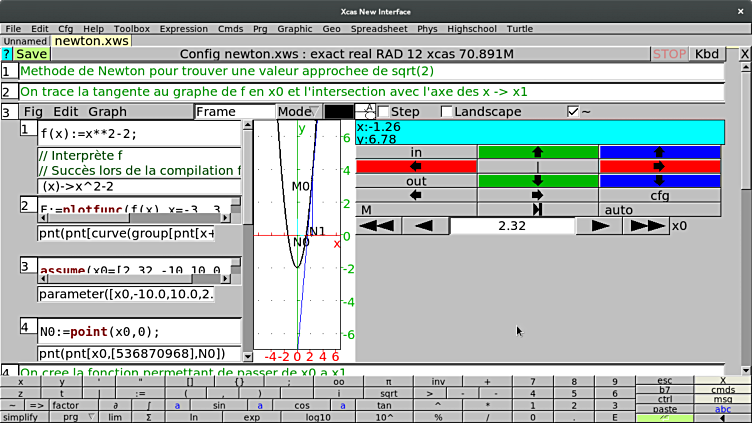752x423 pixels.
Task: Switch to the Unnamed tab
Action: pyautogui.click(x=25, y=41)
